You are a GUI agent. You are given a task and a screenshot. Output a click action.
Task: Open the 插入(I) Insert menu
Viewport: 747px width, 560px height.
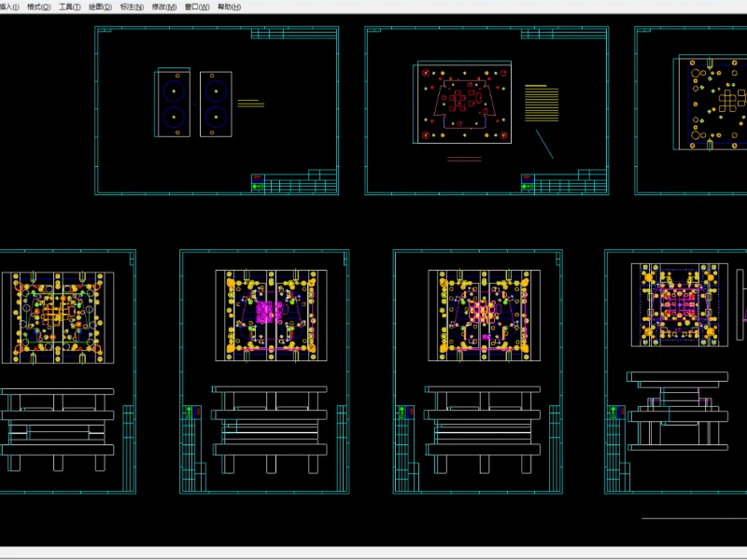coord(8,7)
